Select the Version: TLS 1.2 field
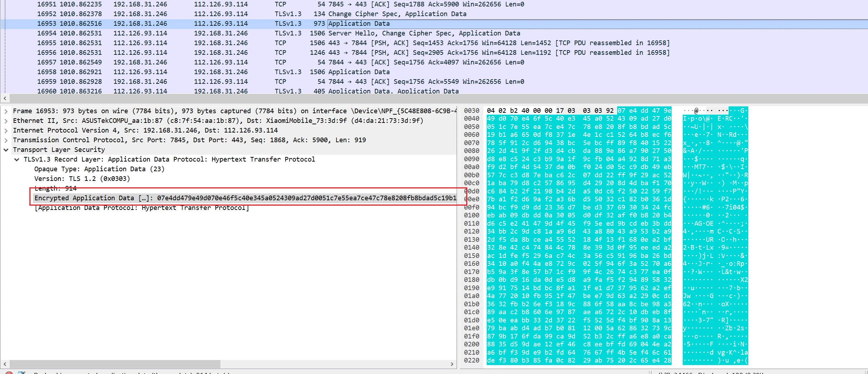Image resolution: width=868 pixels, height=374 pixels. tap(82, 179)
